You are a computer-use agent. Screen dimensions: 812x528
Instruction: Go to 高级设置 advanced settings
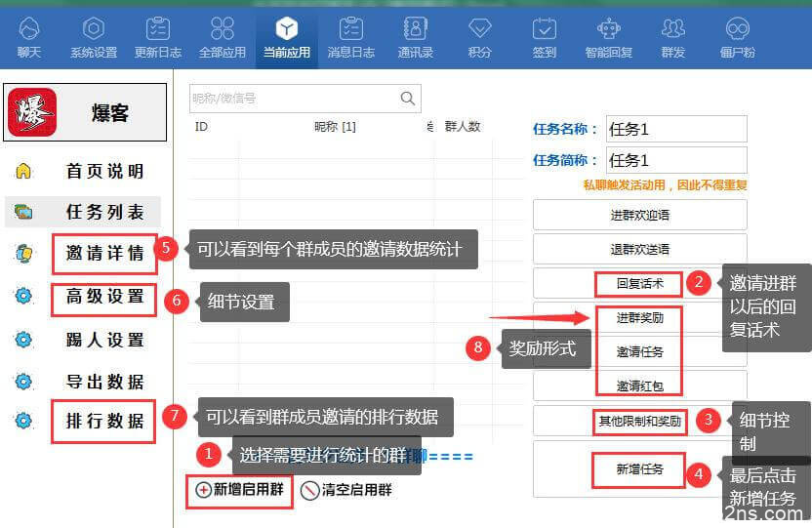[104, 297]
